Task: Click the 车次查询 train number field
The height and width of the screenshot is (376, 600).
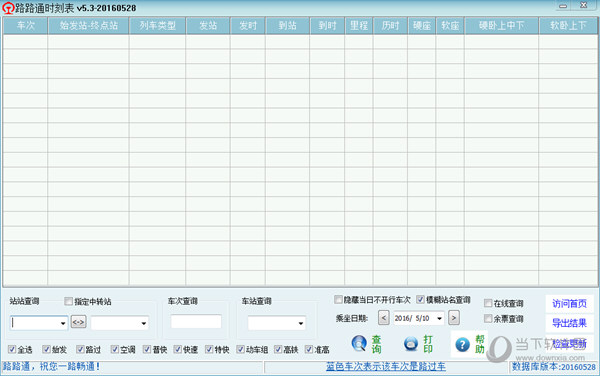Action: click(x=196, y=321)
